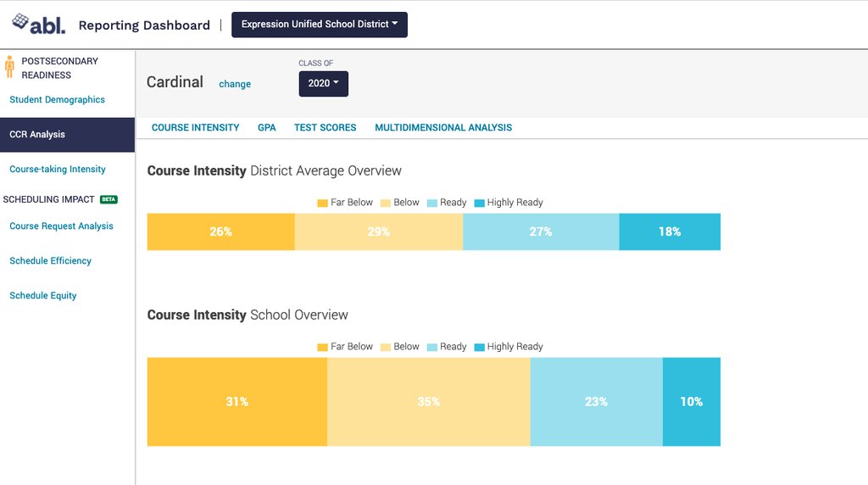The image size is (868, 485).
Task: Open Student Demographics in sidebar
Action: click(57, 100)
